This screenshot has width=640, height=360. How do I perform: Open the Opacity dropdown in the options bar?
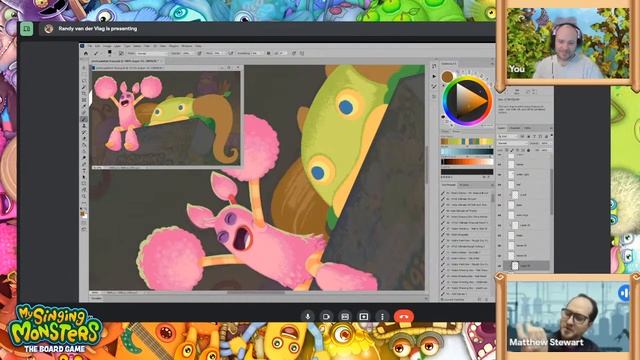(189, 53)
